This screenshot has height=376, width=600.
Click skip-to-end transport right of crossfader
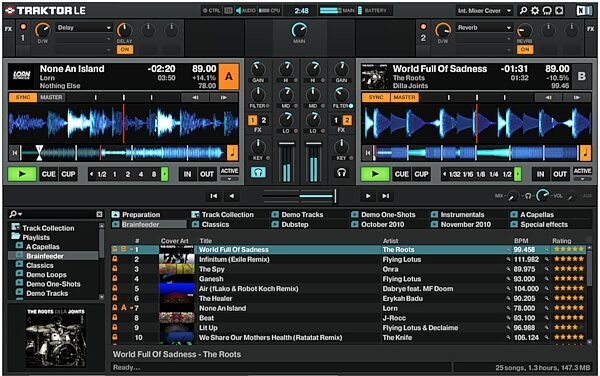pyautogui.click(x=385, y=196)
